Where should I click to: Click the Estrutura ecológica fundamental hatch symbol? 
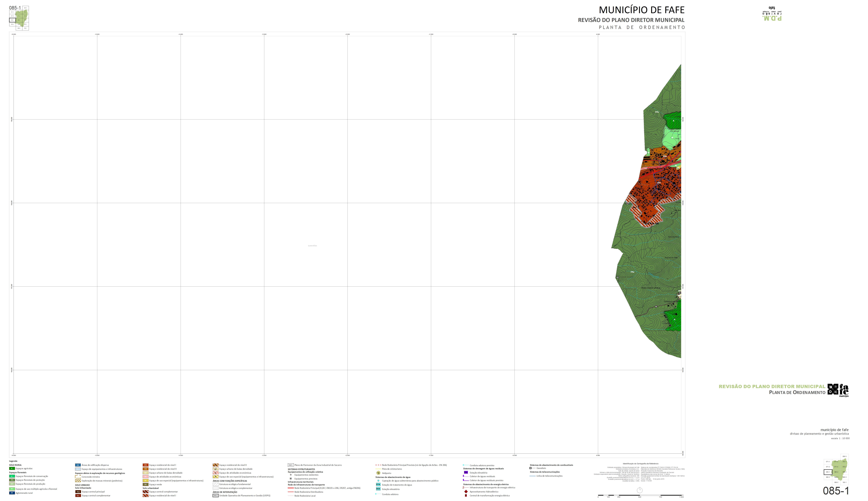click(216, 484)
